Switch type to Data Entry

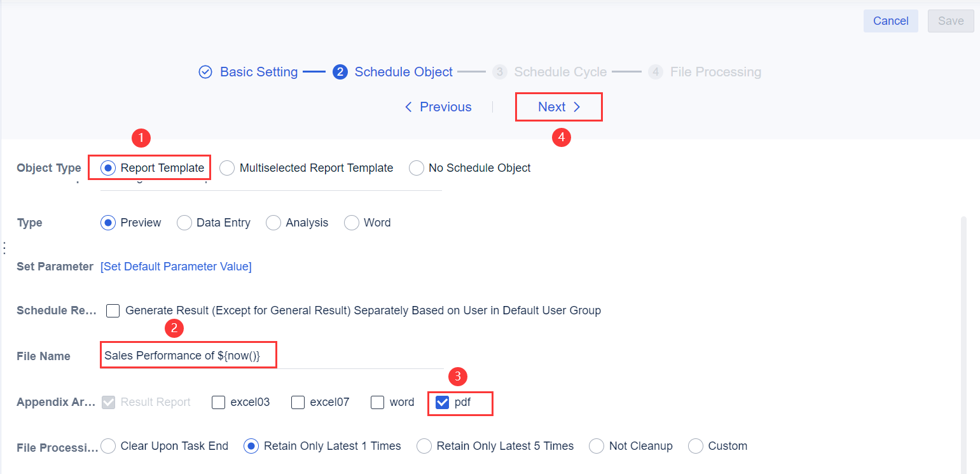[184, 222]
